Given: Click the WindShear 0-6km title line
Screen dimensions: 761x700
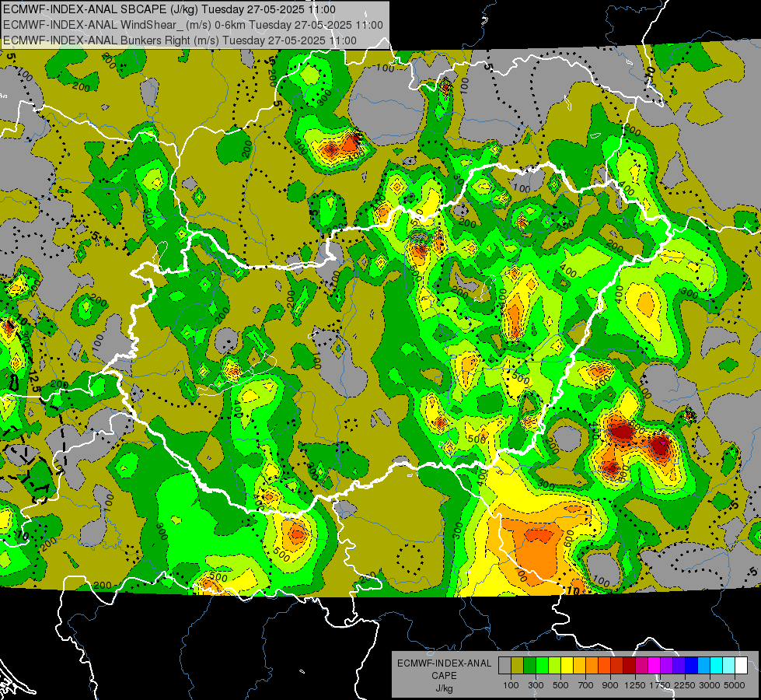Looking at the screenshot, I should click(193, 25).
